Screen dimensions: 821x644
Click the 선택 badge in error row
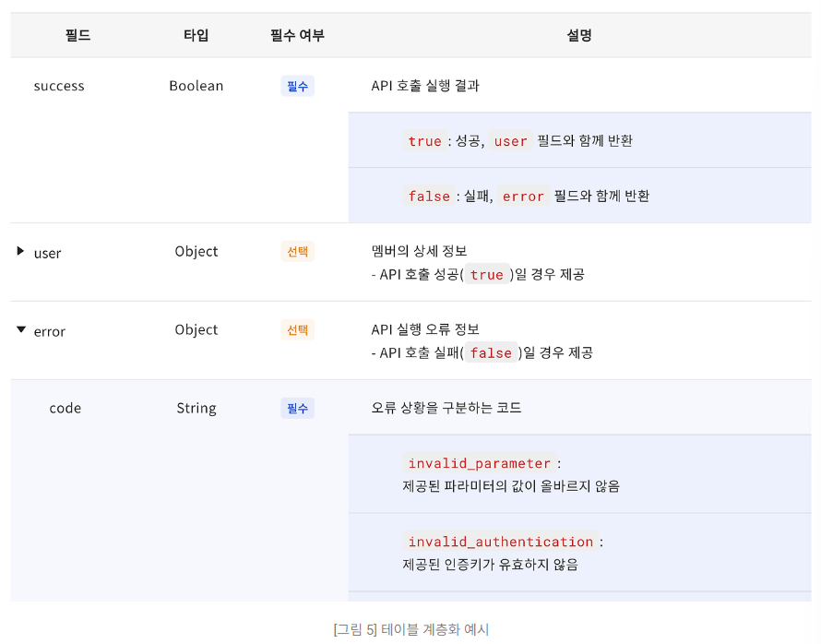(297, 329)
